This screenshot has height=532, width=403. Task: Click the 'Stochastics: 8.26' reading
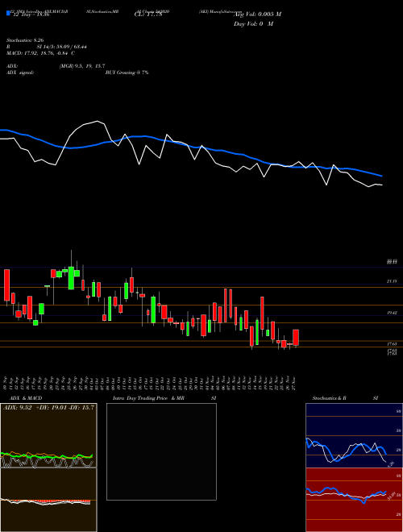[25, 40]
